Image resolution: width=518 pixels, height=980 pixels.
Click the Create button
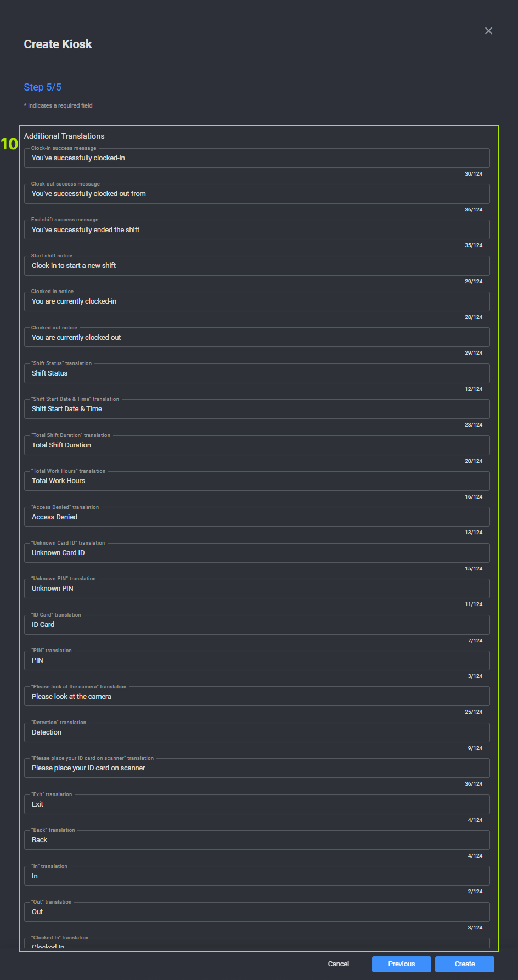(464, 964)
